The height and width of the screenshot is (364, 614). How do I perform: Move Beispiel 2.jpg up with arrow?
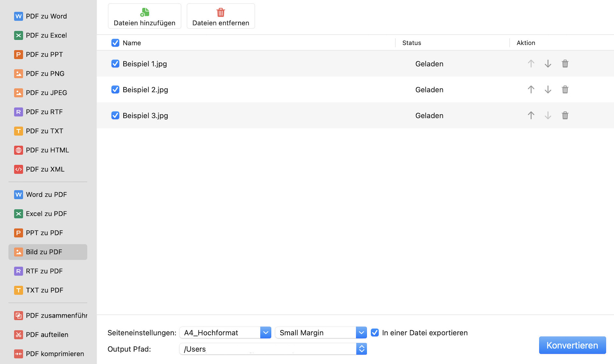pyautogui.click(x=531, y=89)
